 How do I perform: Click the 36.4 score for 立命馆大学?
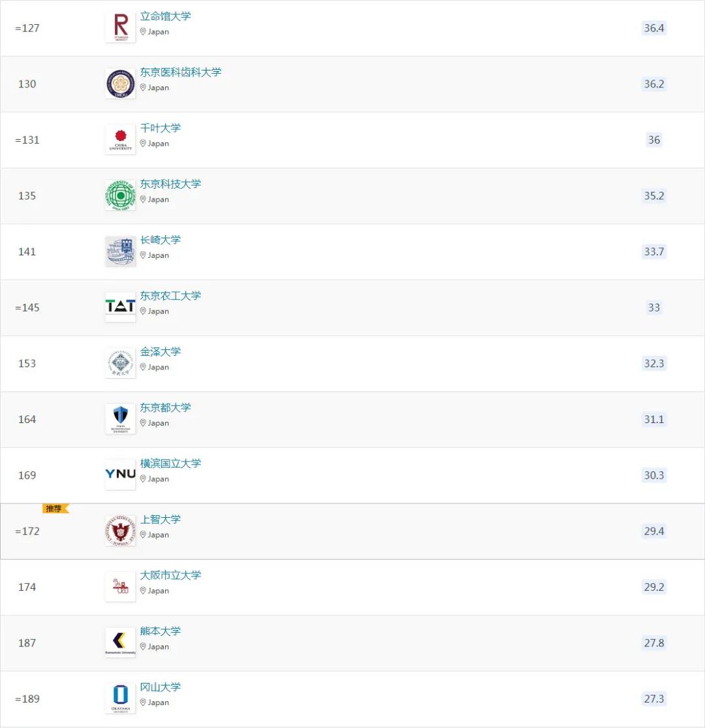pyautogui.click(x=654, y=28)
